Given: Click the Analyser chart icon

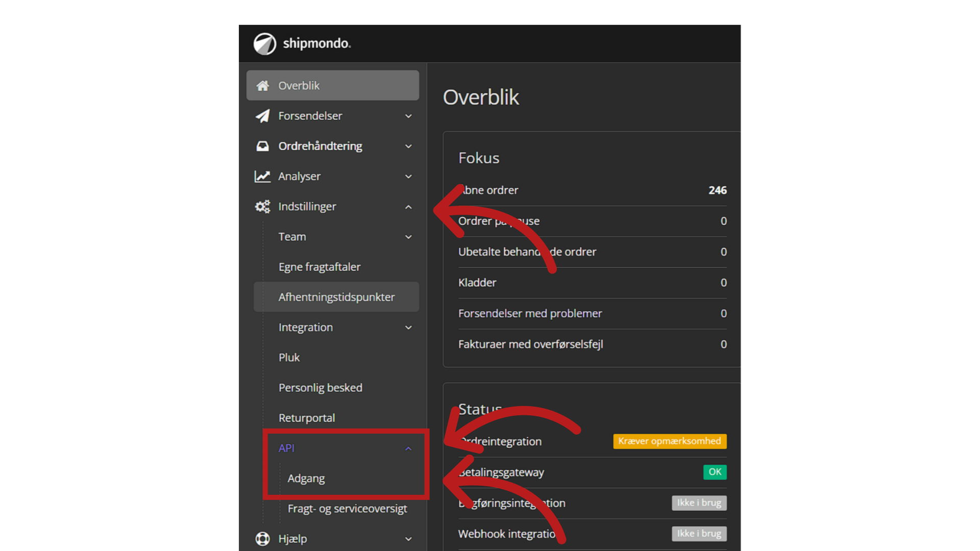Looking at the screenshot, I should 262,177.
